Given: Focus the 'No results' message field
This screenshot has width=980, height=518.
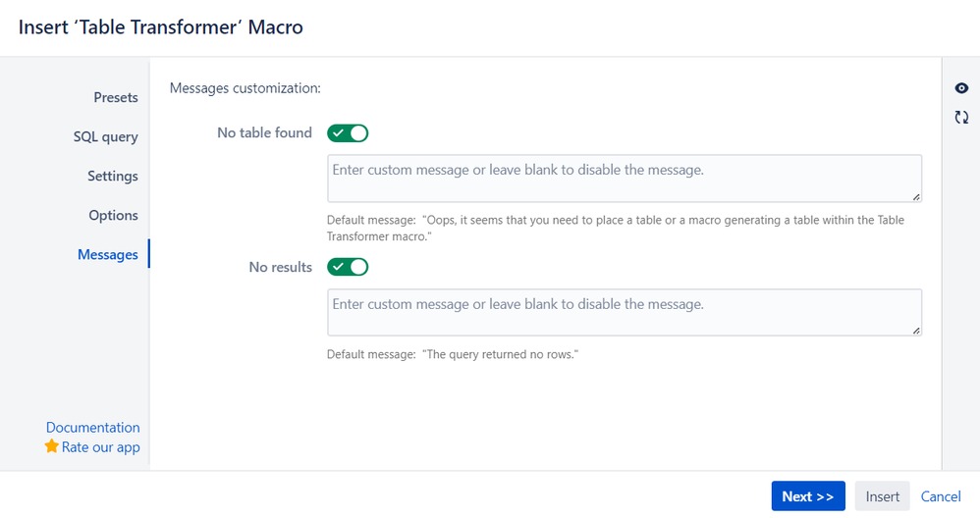Looking at the screenshot, I should point(624,312).
